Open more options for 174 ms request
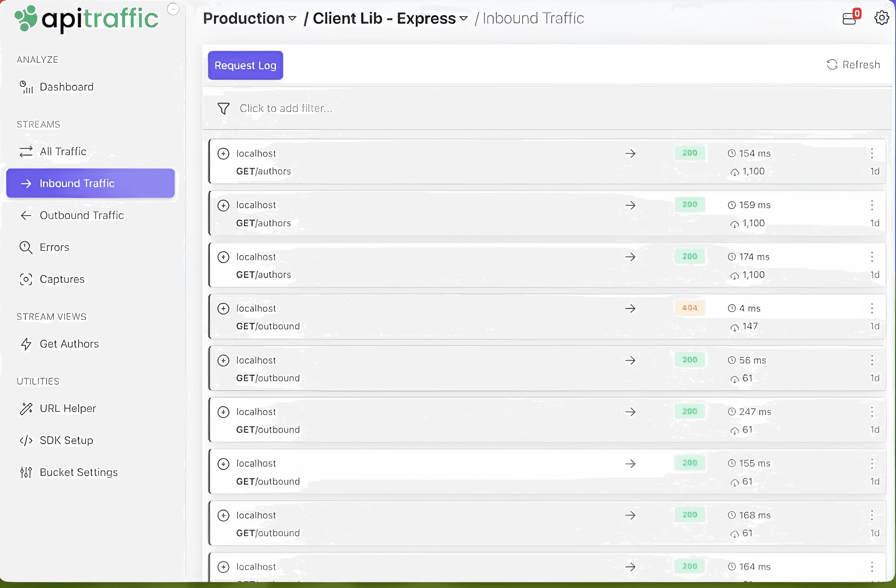This screenshot has height=588, width=896. click(872, 257)
